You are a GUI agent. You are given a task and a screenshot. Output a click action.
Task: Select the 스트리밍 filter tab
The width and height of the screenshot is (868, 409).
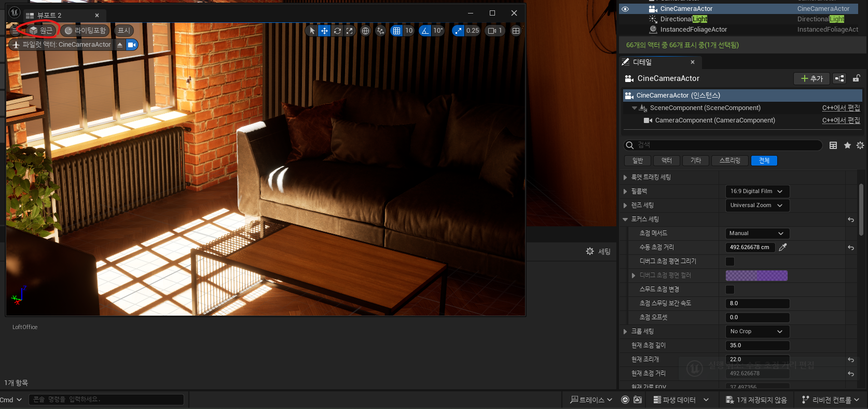[x=730, y=161]
